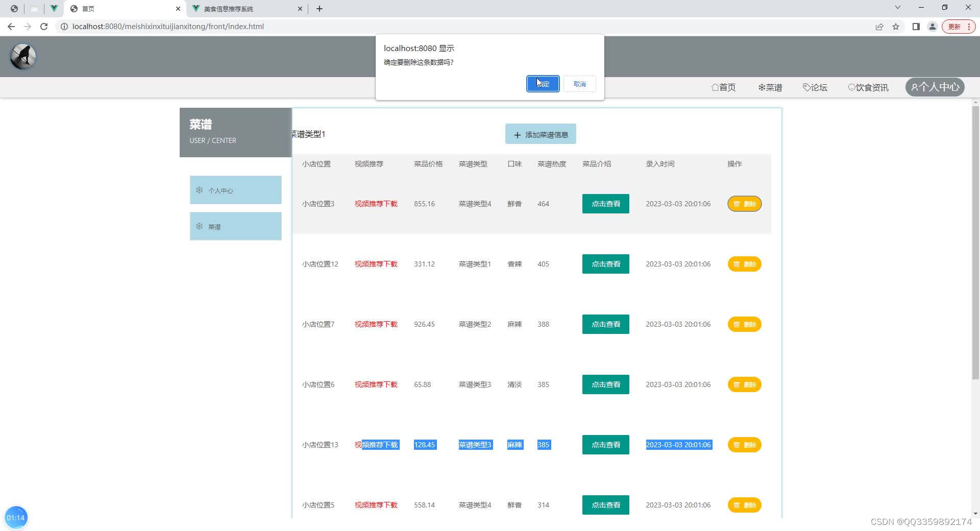
Task: Click the 清淡 flavor cell
Action: point(514,384)
